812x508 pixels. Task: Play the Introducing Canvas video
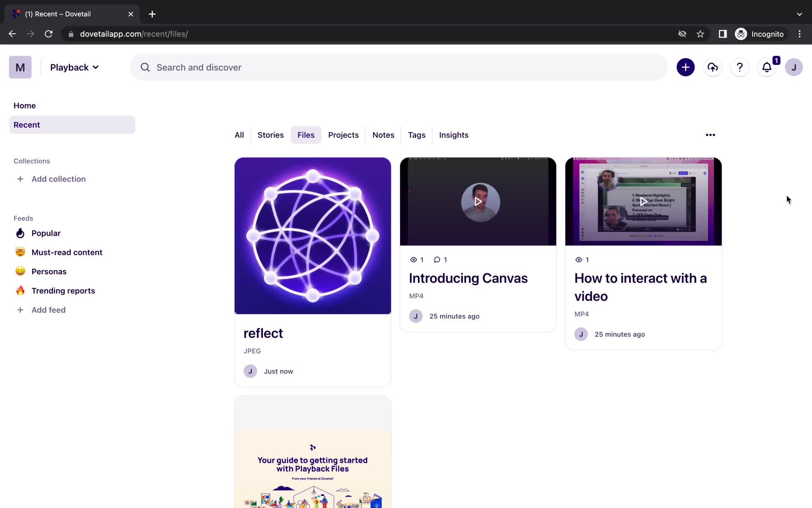point(478,202)
